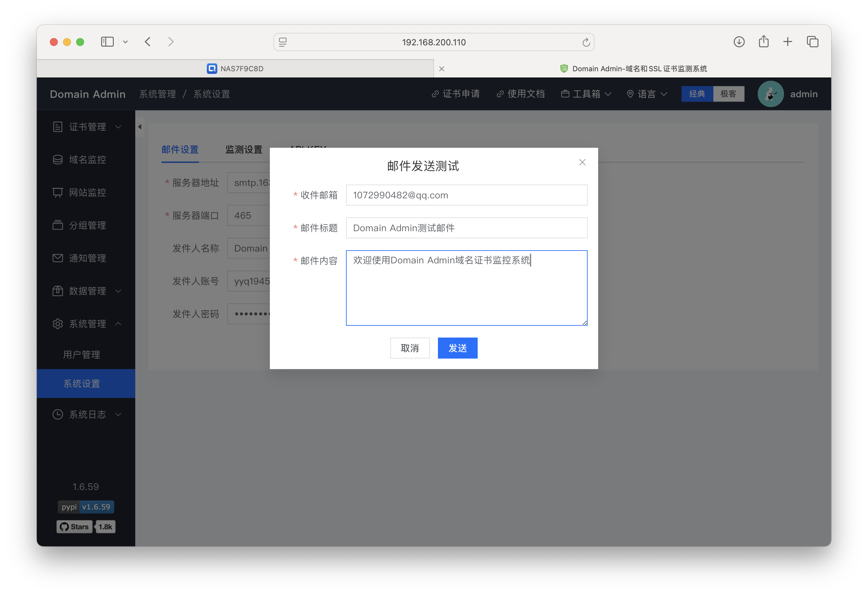Click the 邮件标题 input field
The width and height of the screenshot is (868, 595).
467,228
